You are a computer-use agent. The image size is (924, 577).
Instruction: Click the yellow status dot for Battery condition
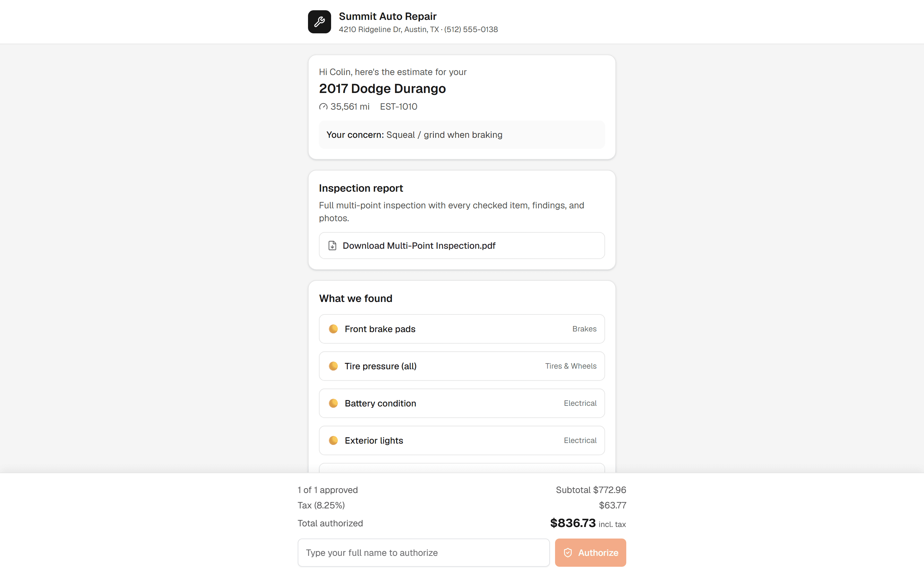point(333,403)
